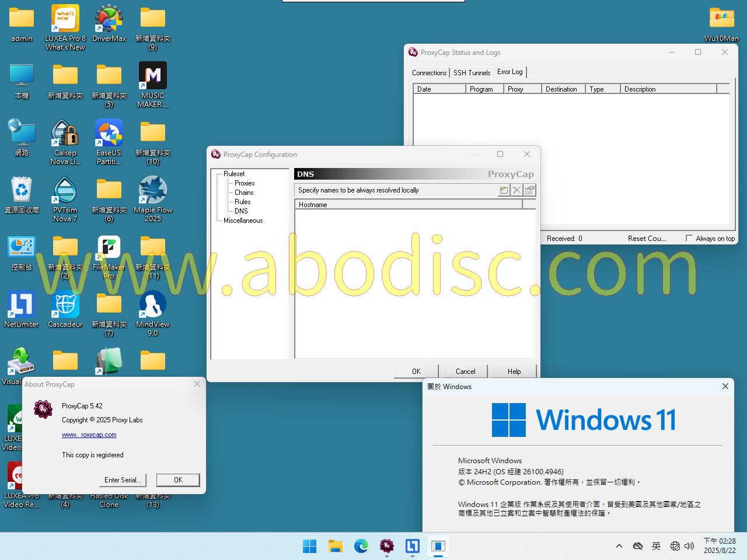747x560 pixels.
Task: Click the NetLimiter taskbar icon
Action: click(413, 546)
